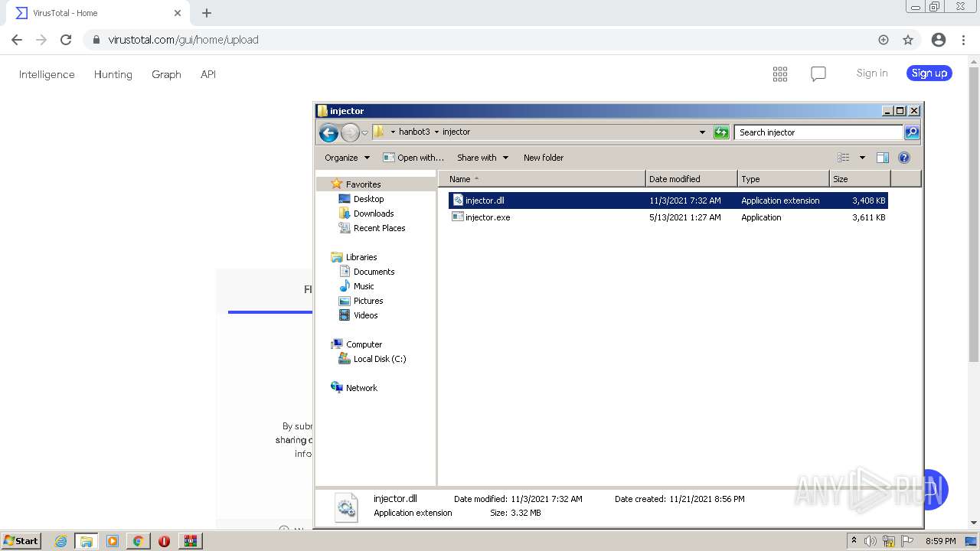The width and height of the screenshot is (980, 551).
Task: Open Music library
Action: click(x=364, y=286)
